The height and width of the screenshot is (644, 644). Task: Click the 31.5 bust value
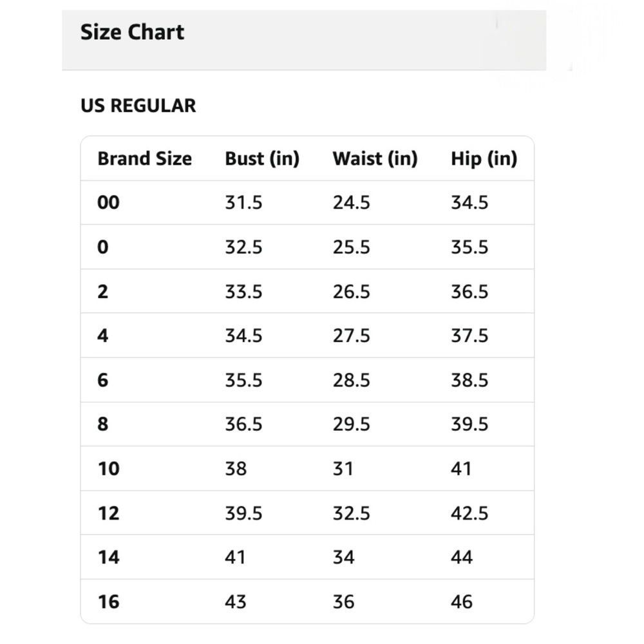(243, 202)
